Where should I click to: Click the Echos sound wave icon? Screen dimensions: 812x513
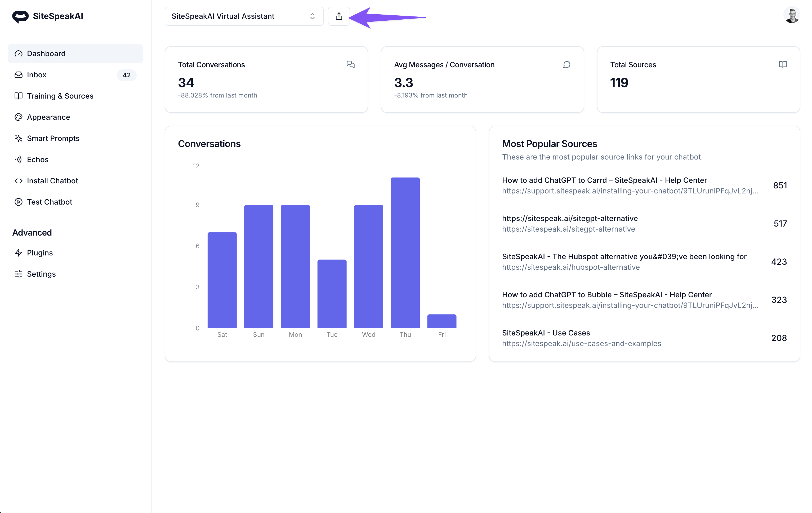tap(19, 160)
